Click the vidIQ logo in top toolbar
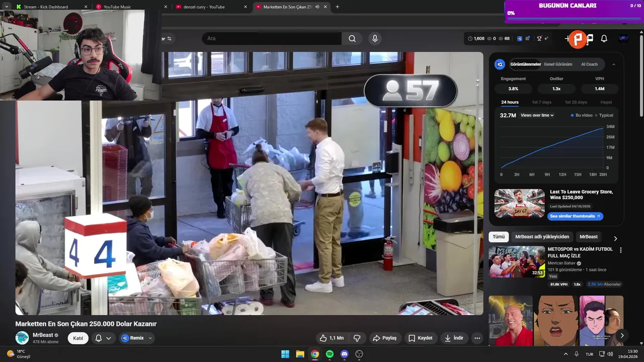Viewport: 644px width, 362px height. point(520,39)
